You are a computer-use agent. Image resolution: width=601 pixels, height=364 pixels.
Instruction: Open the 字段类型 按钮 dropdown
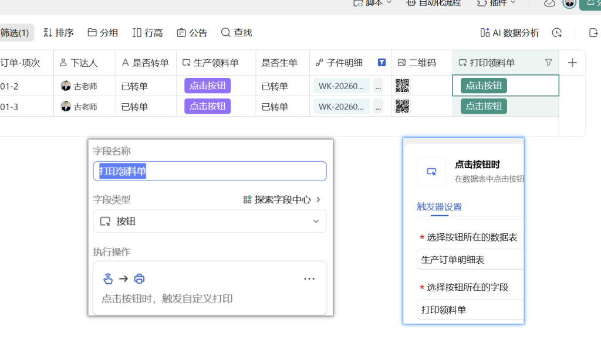tap(210, 221)
